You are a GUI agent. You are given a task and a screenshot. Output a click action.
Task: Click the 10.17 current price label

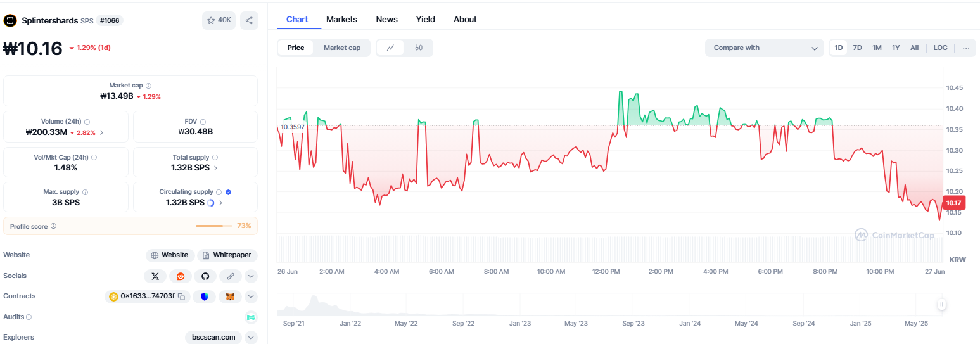pos(953,203)
